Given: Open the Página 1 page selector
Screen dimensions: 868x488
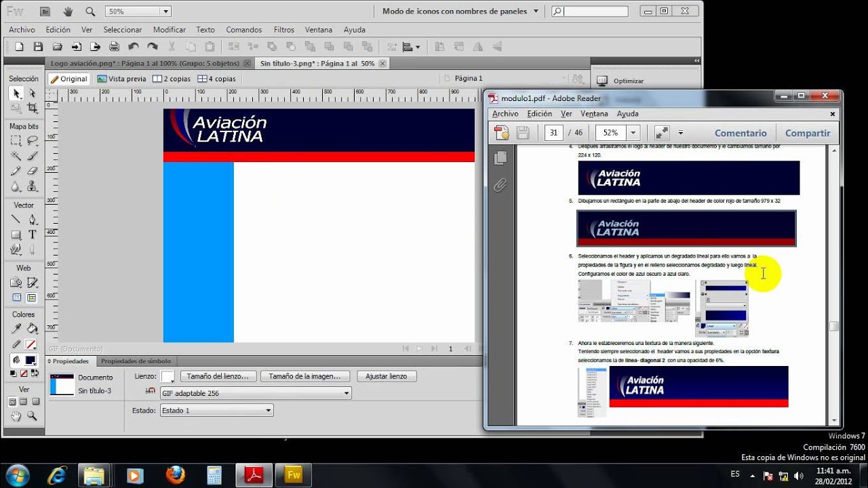Looking at the screenshot, I should click(x=506, y=79).
